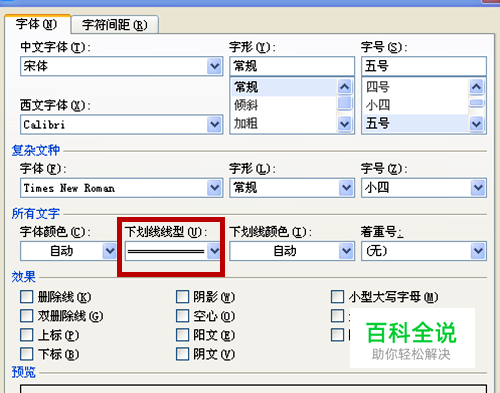The image size is (500, 393).
Task: Click the 字形 list scrollbar thumb
Action: coord(345,103)
